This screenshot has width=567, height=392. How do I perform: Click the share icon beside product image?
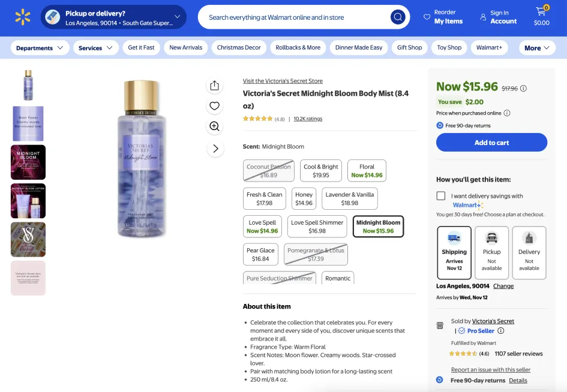click(x=215, y=86)
